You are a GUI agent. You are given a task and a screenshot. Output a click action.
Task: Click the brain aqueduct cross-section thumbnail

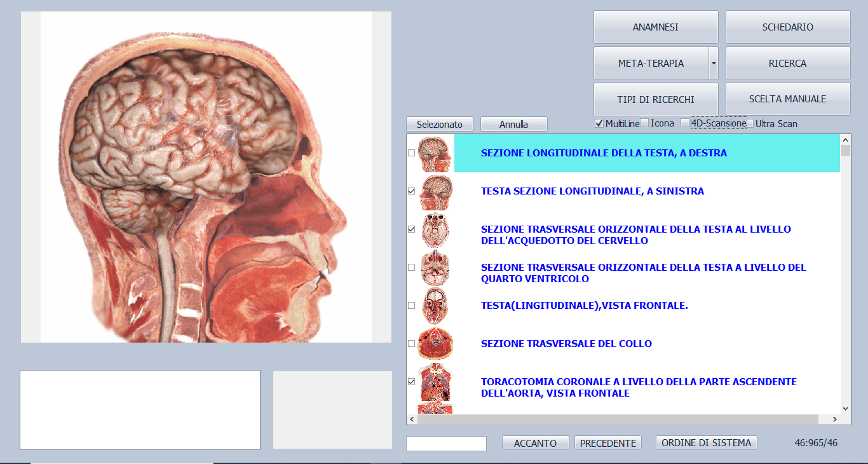coord(435,229)
